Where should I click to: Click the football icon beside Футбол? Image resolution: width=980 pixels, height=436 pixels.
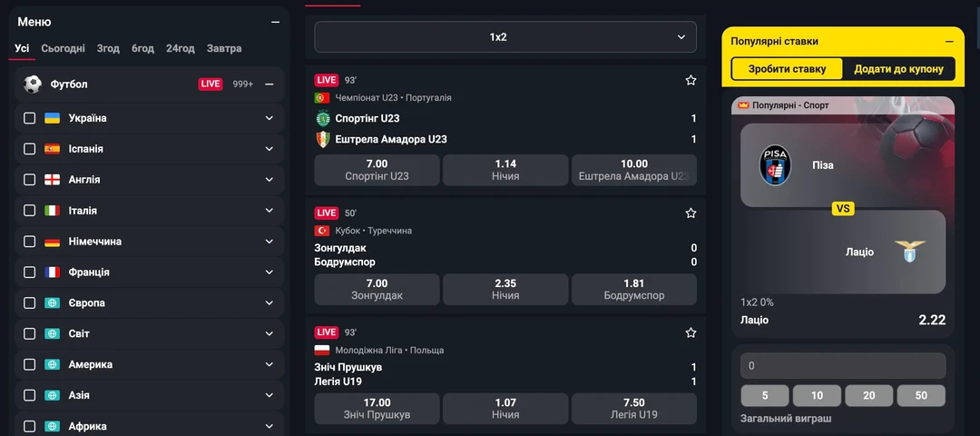[x=33, y=84]
